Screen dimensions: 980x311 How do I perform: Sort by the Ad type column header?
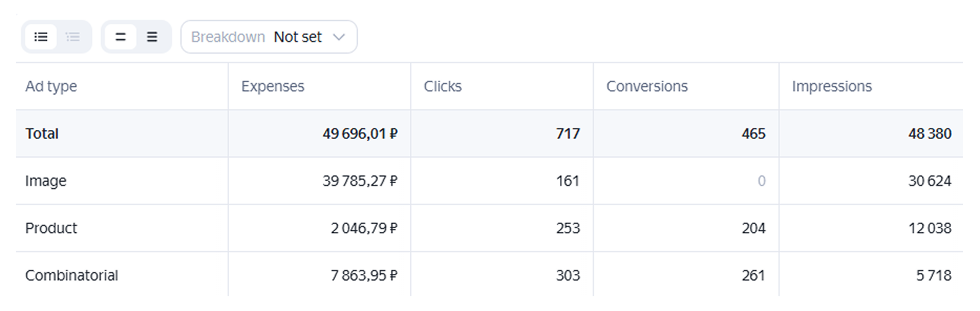click(x=51, y=86)
